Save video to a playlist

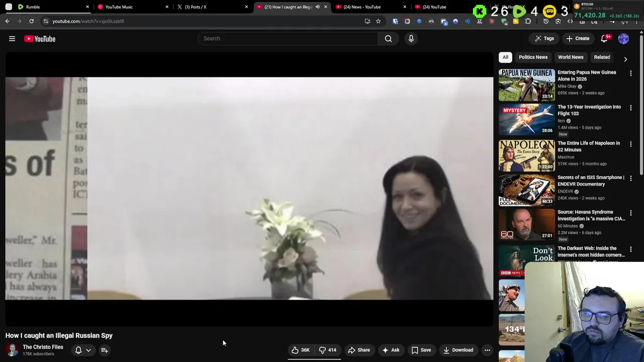pos(421,350)
